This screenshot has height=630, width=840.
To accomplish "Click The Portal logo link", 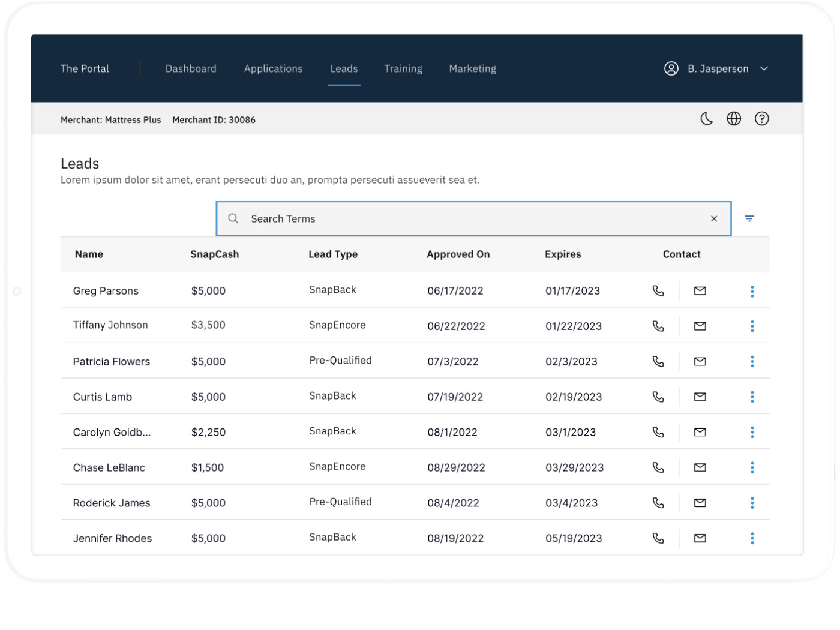I will point(85,68).
